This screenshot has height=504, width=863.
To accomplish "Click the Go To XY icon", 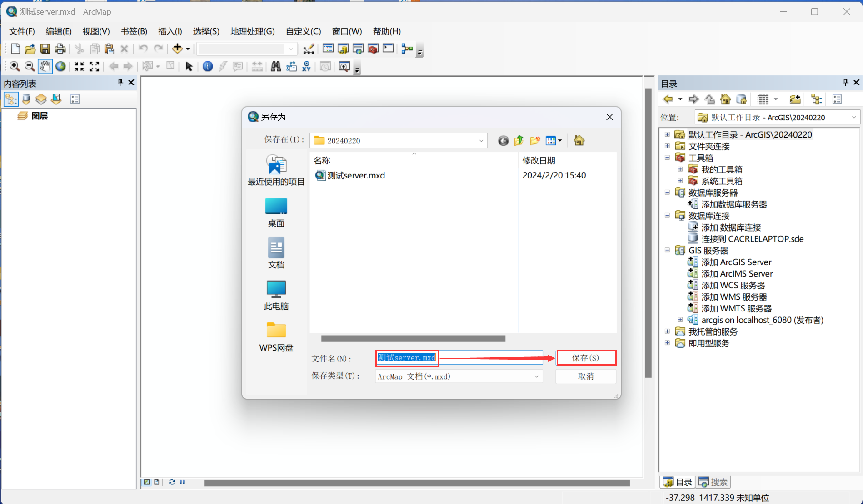I will [307, 66].
